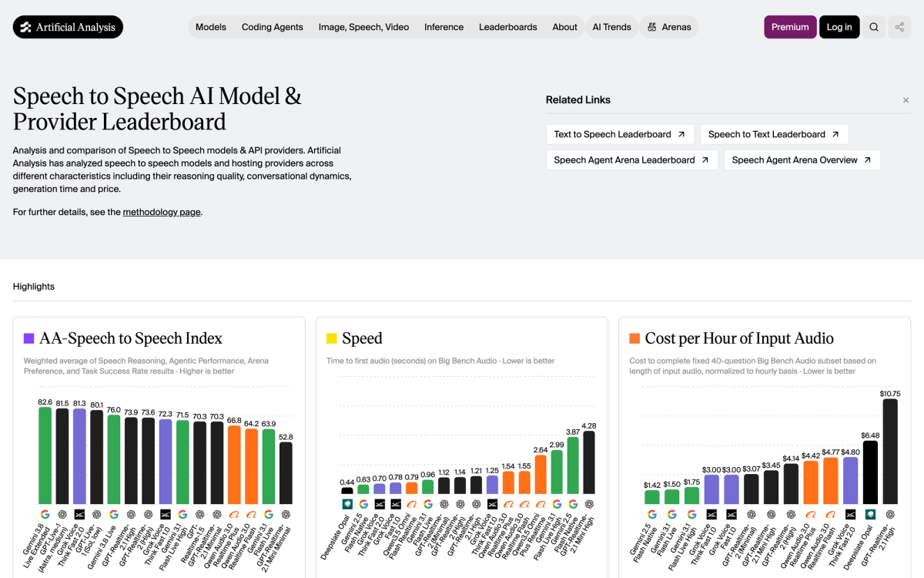924x578 pixels.
Task: Go to the AI Trends page
Action: (611, 27)
